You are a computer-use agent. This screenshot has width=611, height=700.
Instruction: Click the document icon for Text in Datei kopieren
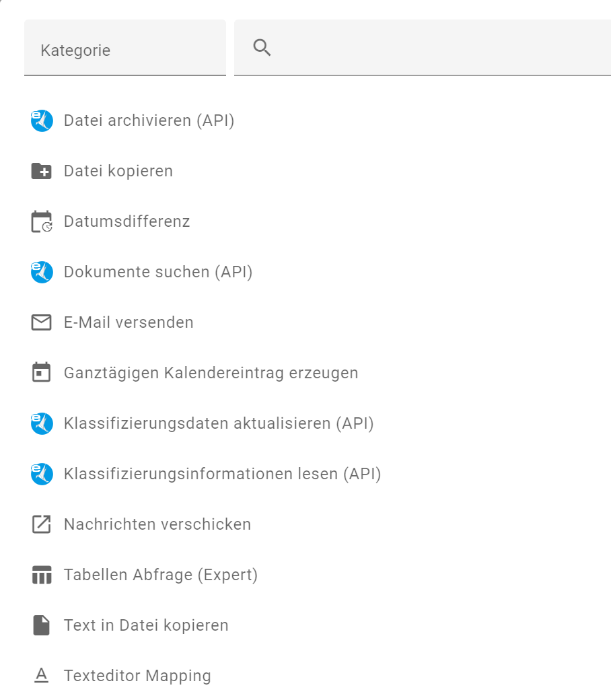click(42, 625)
